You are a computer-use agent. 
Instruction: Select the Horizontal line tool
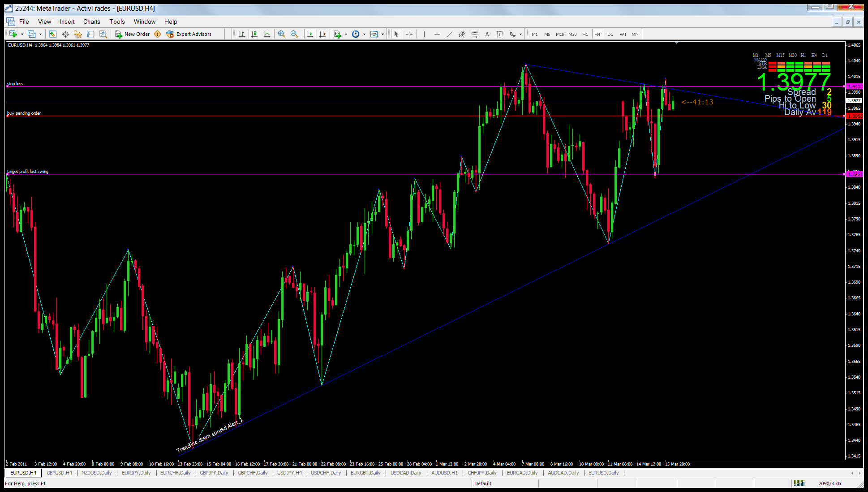[x=437, y=34]
